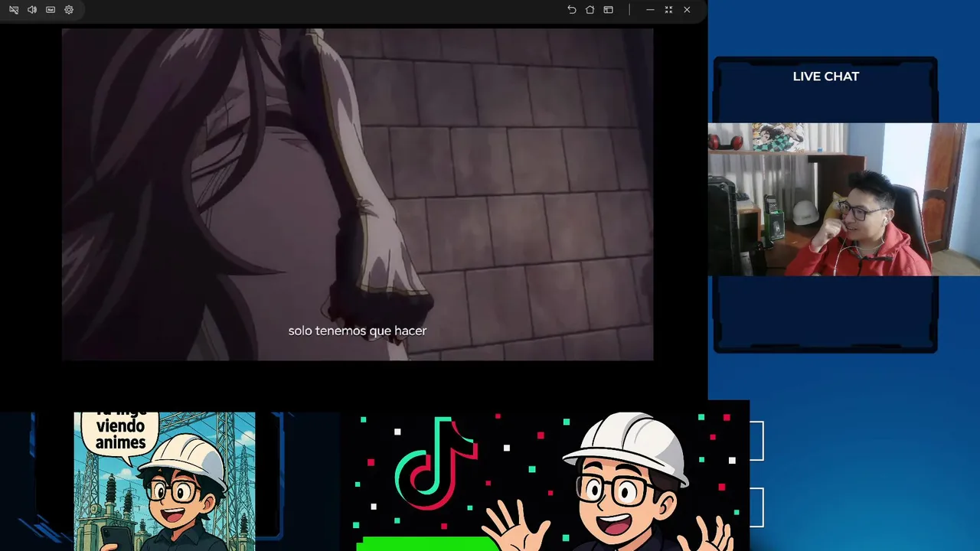Select the webcam feed of the streamer

[844, 199]
